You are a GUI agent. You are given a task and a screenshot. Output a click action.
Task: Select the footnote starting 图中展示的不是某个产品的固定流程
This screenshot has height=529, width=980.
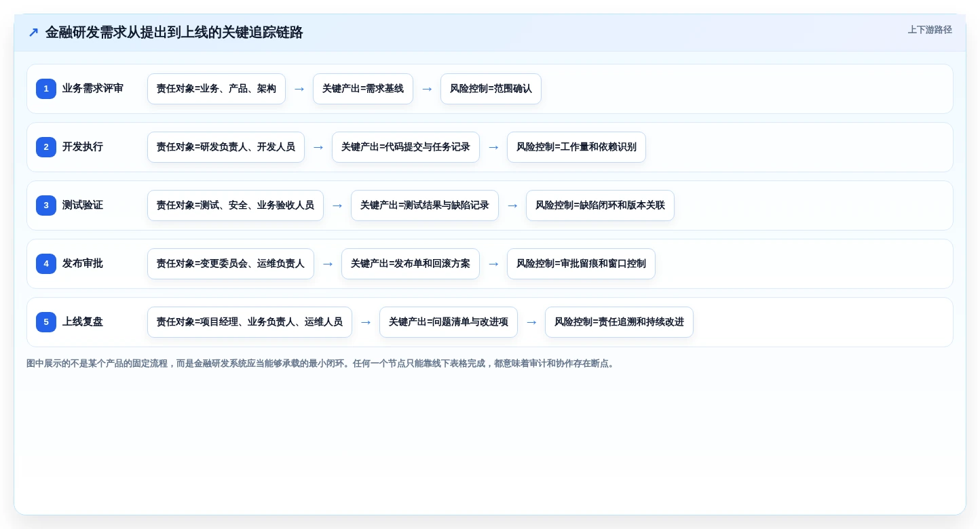[322, 364]
